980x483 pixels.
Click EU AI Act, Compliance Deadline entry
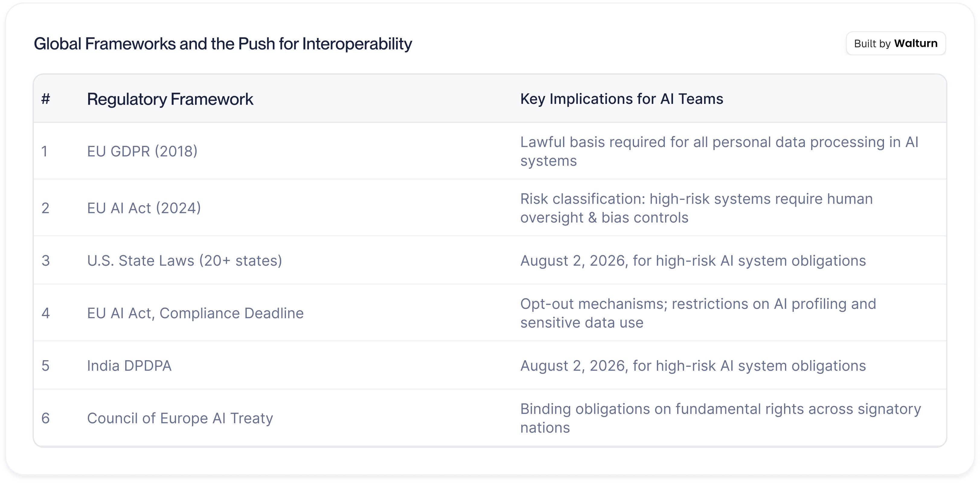pyautogui.click(x=195, y=313)
